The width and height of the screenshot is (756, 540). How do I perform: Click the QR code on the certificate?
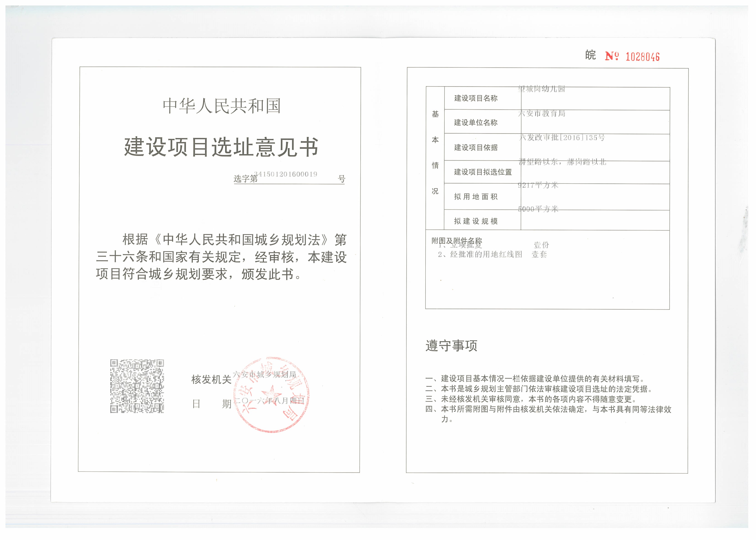click(x=137, y=386)
